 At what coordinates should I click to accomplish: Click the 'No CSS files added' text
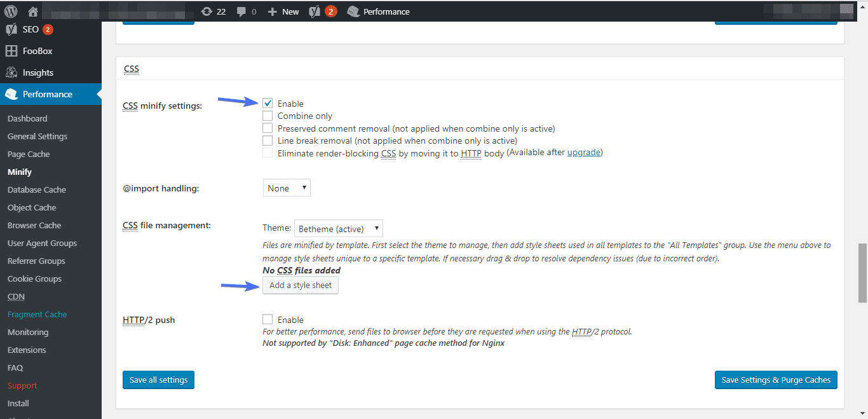301,270
